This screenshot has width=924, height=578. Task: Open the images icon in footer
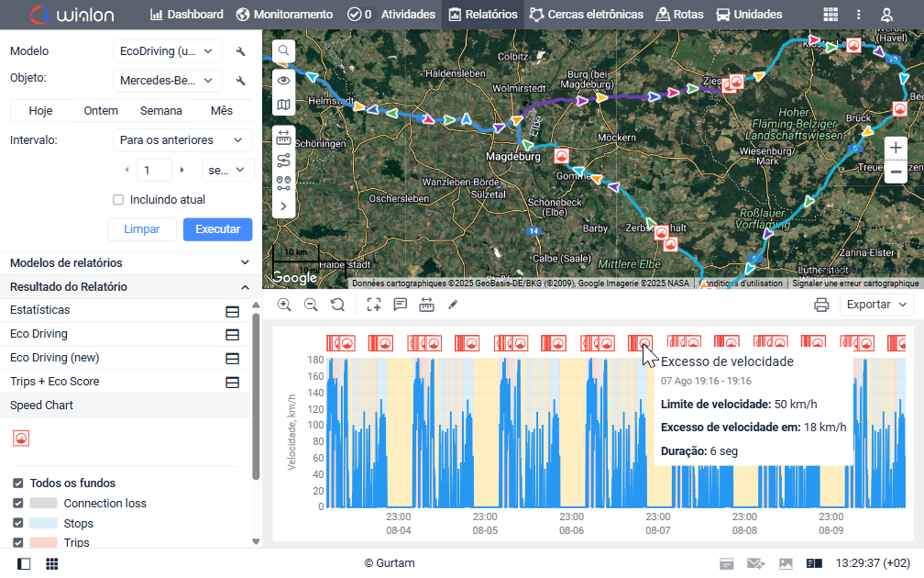point(786,564)
